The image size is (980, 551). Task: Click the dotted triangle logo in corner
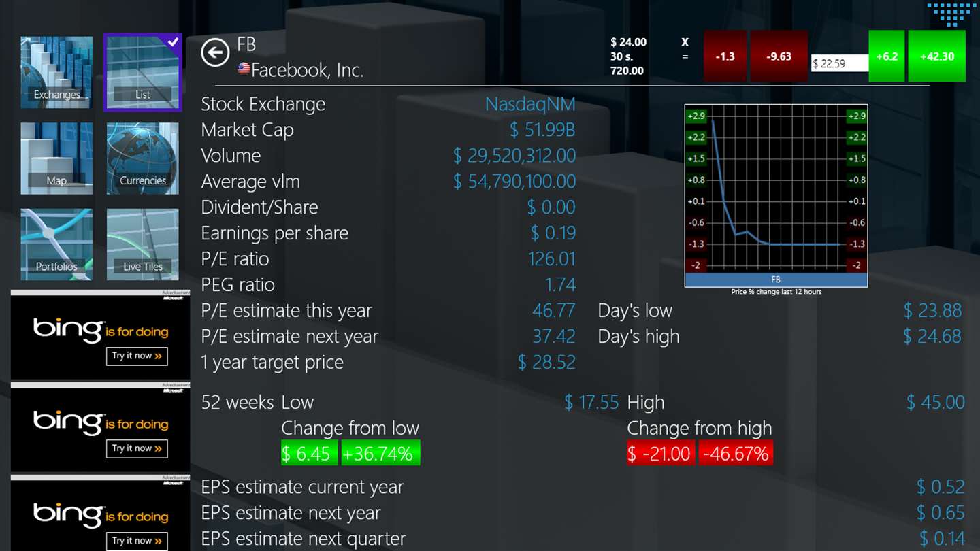951,14
